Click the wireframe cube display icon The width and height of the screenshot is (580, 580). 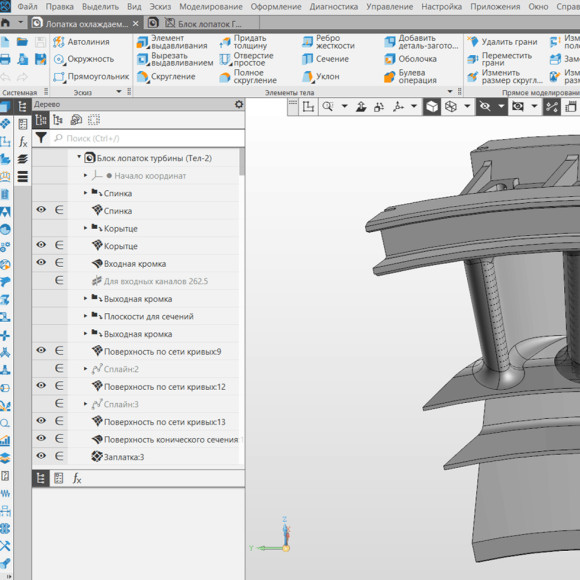pos(451,107)
